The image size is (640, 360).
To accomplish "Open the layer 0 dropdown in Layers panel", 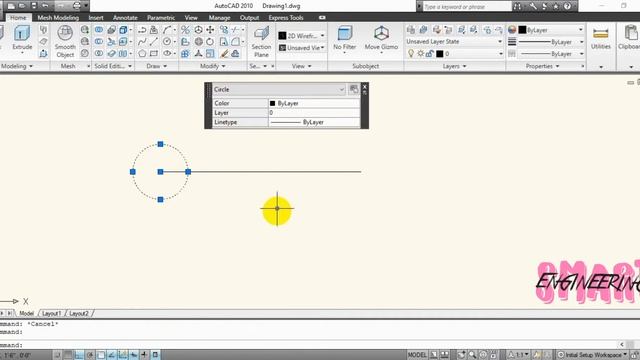I will pos(501,54).
